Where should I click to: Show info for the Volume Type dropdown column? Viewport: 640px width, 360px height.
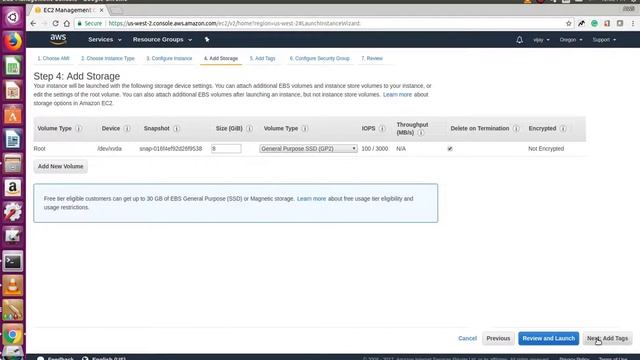[x=305, y=129]
